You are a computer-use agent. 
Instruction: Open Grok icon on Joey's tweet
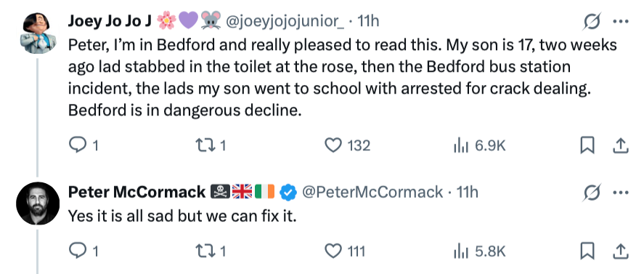[593, 21]
